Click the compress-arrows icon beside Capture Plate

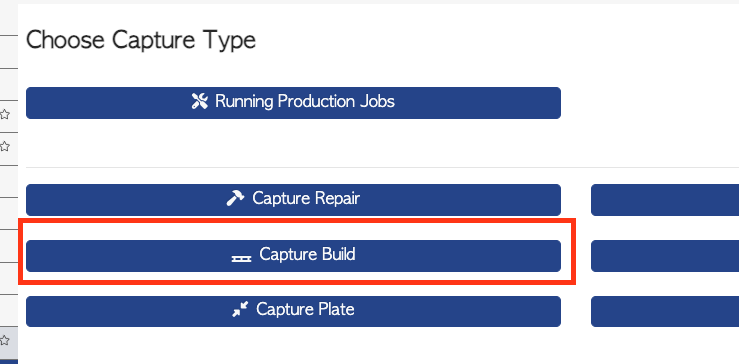point(240,309)
